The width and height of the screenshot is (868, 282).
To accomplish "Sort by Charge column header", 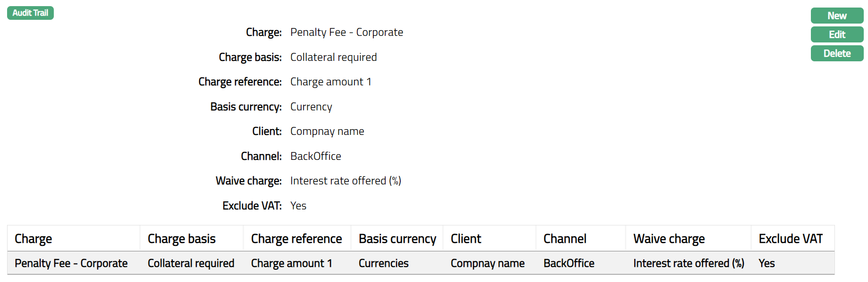I will (x=33, y=239).
